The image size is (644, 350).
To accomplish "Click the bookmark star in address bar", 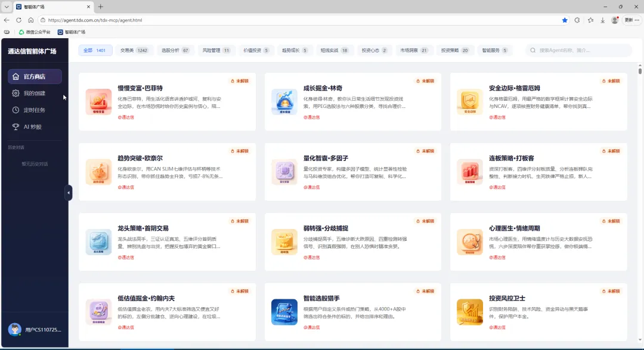I will coord(565,20).
